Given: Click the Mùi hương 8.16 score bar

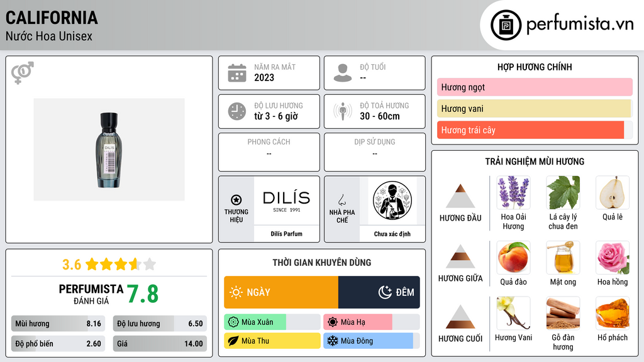Looking at the screenshot, I should click(58, 324).
